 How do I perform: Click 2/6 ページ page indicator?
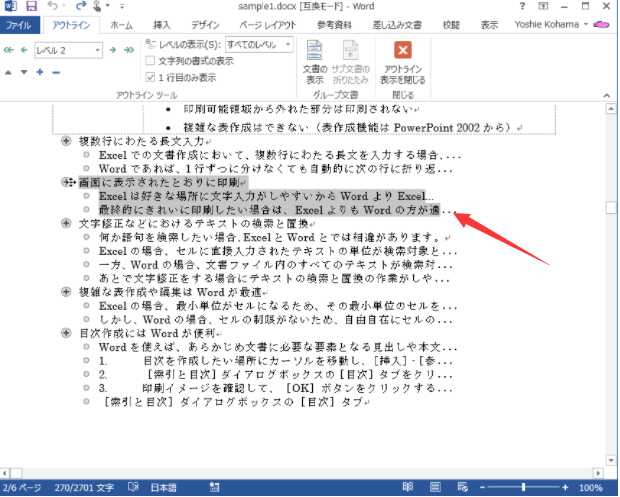[22, 488]
